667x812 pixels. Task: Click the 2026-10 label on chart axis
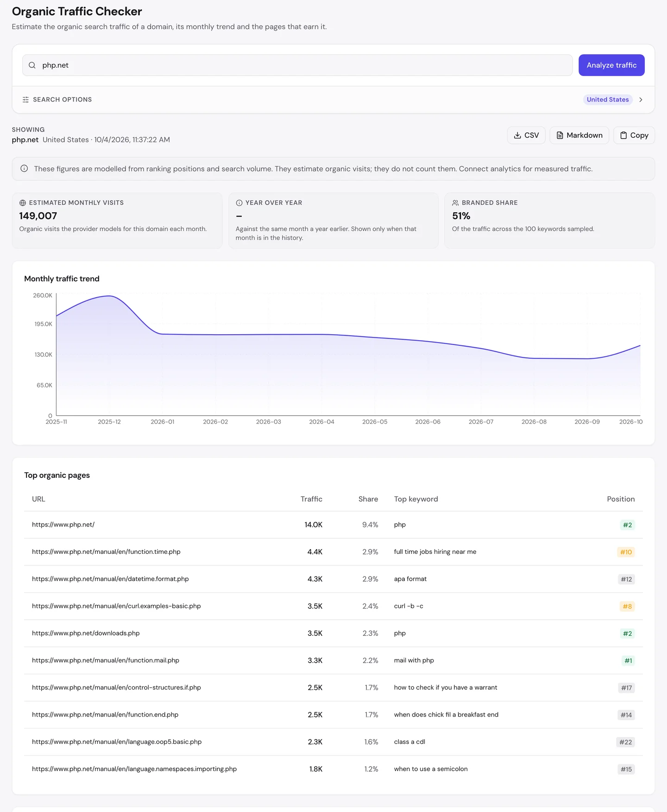631,422
